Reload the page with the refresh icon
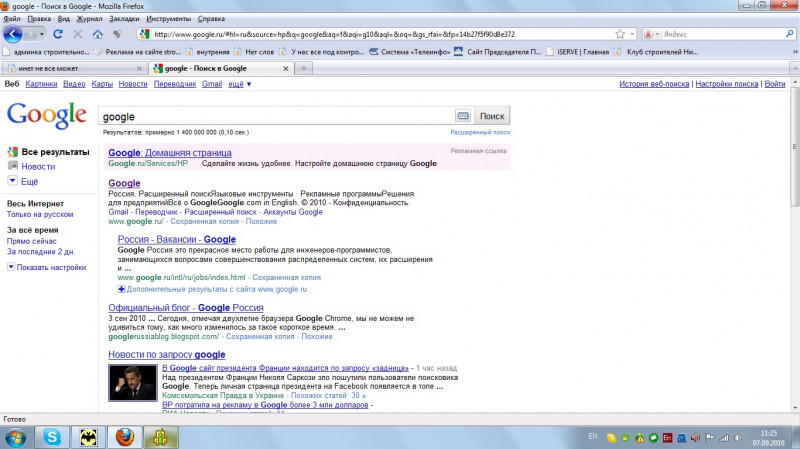The height and width of the screenshot is (449, 800). [x=58, y=34]
